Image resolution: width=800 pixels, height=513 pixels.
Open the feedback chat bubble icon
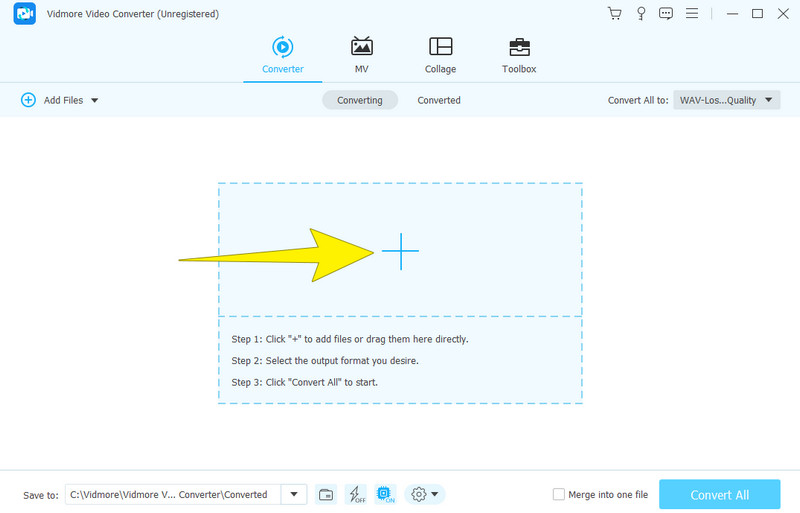pos(665,14)
